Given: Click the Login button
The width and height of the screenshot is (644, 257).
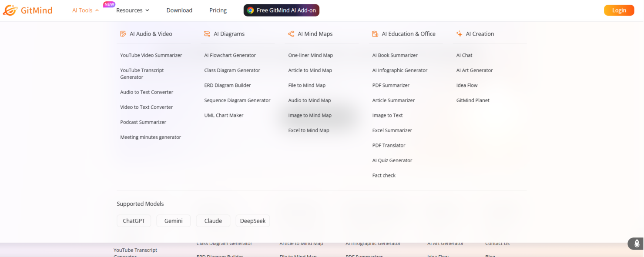Looking at the screenshot, I should (619, 10).
